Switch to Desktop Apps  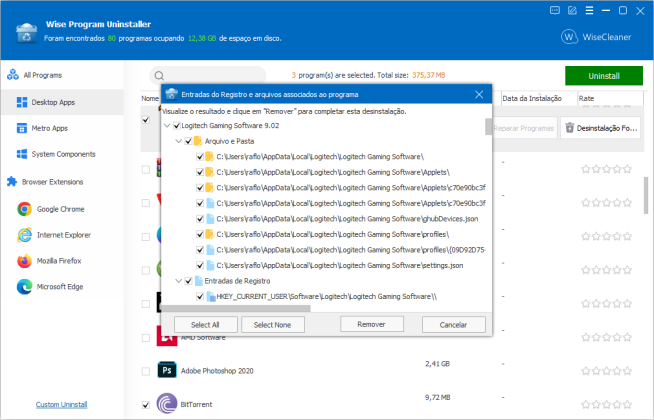[x=63, y=102]
